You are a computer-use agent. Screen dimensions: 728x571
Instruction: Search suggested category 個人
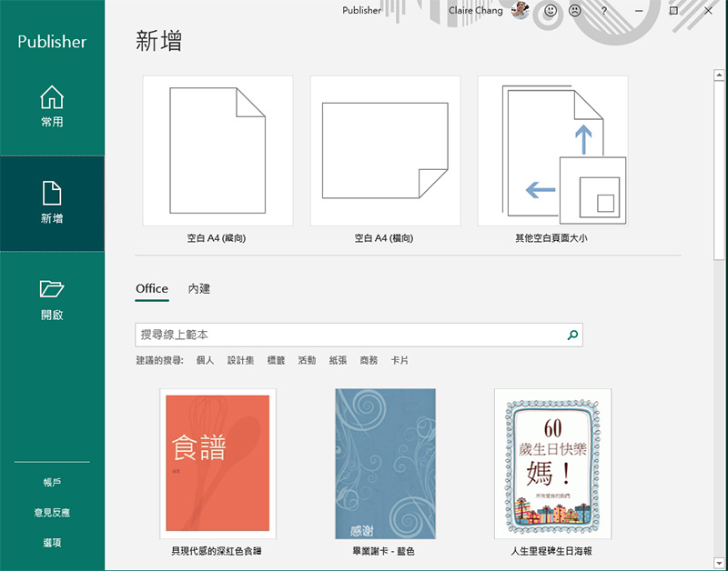(206, 360)
